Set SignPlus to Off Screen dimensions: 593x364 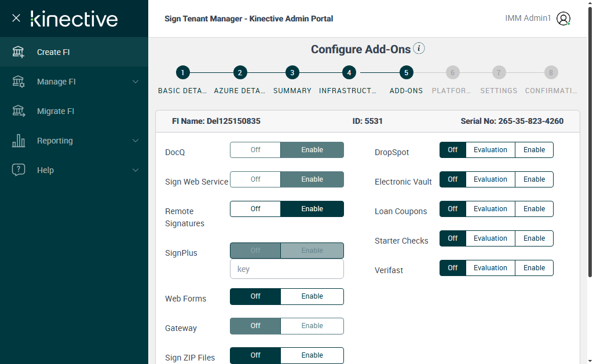click(255, 250)
